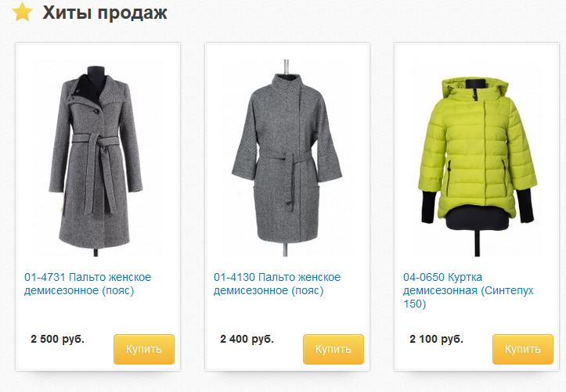This screenshot has width=566, height=392.
Task: Click "Купить" for the 2 100 руб. jacket
Action: coord(523,349)
